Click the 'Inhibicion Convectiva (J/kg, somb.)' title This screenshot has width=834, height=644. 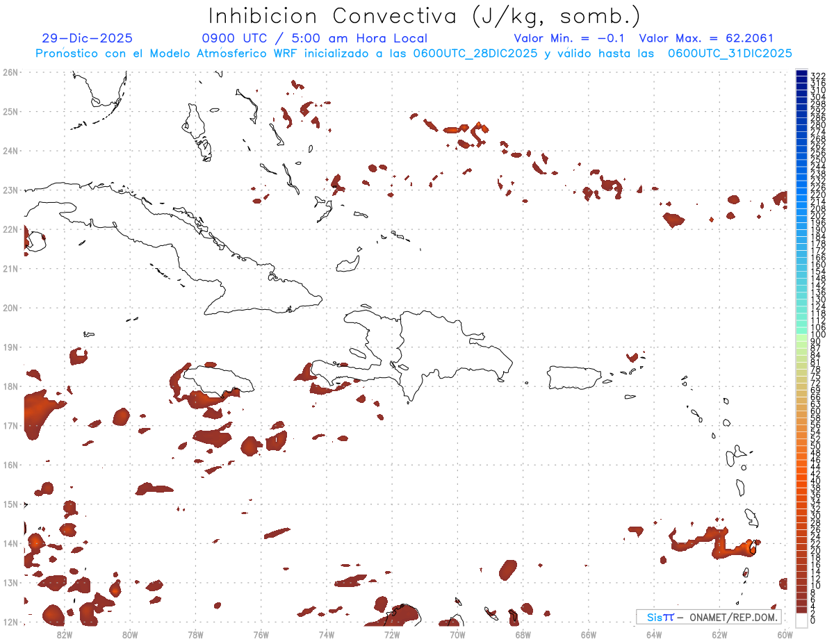click(424, 16)
